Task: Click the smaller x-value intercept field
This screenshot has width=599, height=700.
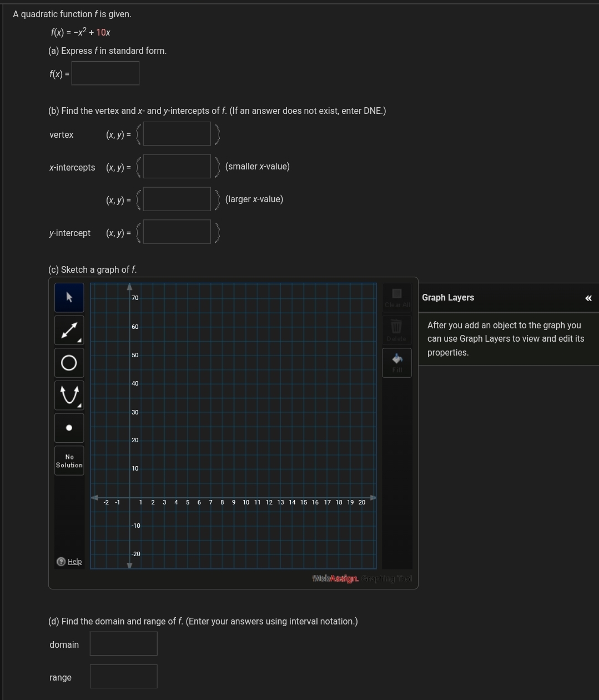Action: tap(177, 167)
